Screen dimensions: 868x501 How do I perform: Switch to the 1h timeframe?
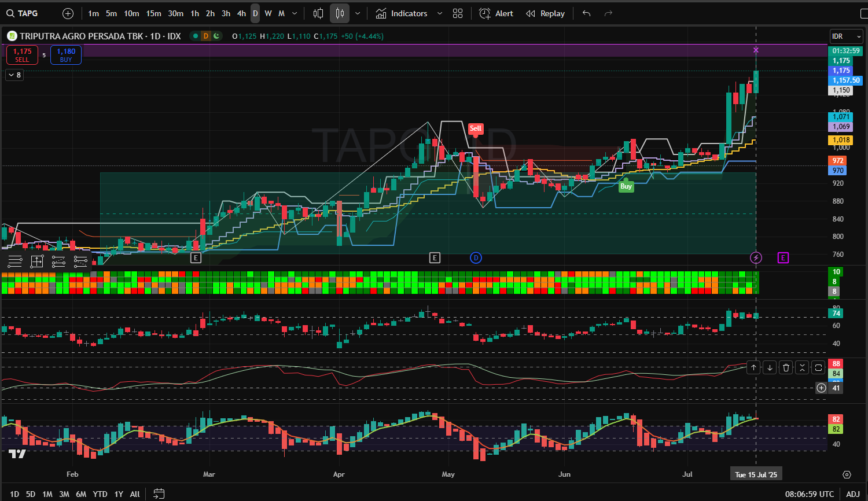pos(195,13)
